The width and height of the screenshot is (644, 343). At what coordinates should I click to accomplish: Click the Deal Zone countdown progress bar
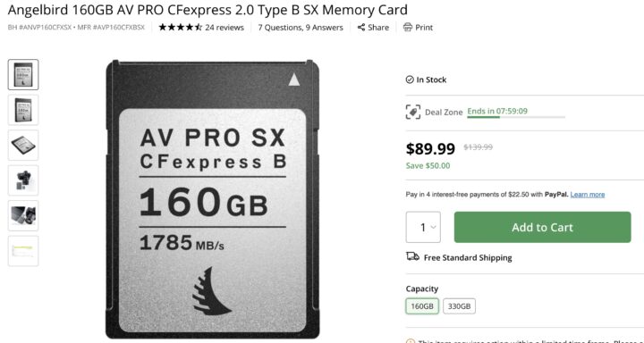pos(516,117)
